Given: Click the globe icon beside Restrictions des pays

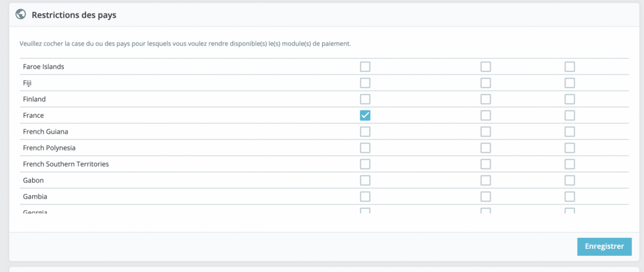Looking at the screenshot, I should point(21,14).
